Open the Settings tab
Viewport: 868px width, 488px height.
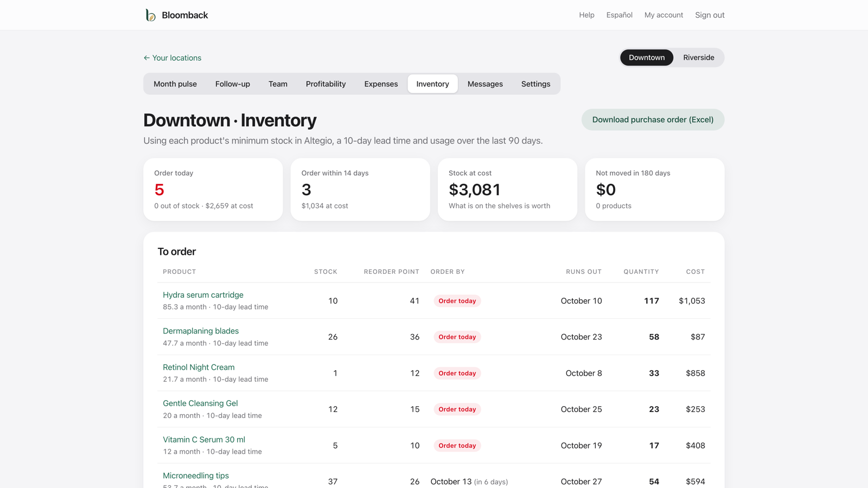tap(535, 84)
